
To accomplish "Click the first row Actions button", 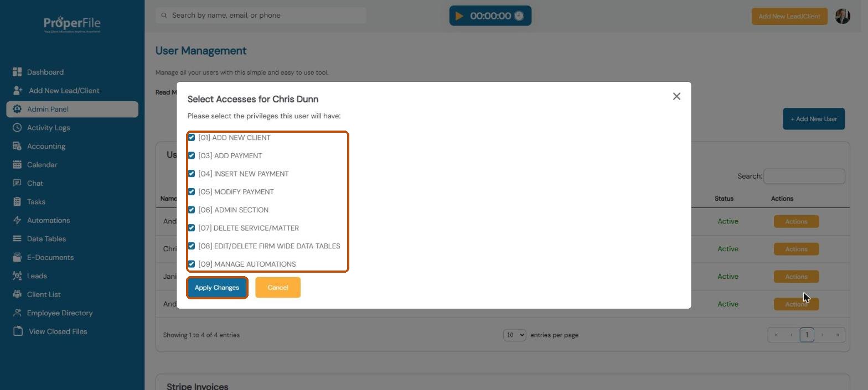I will 796,221.
